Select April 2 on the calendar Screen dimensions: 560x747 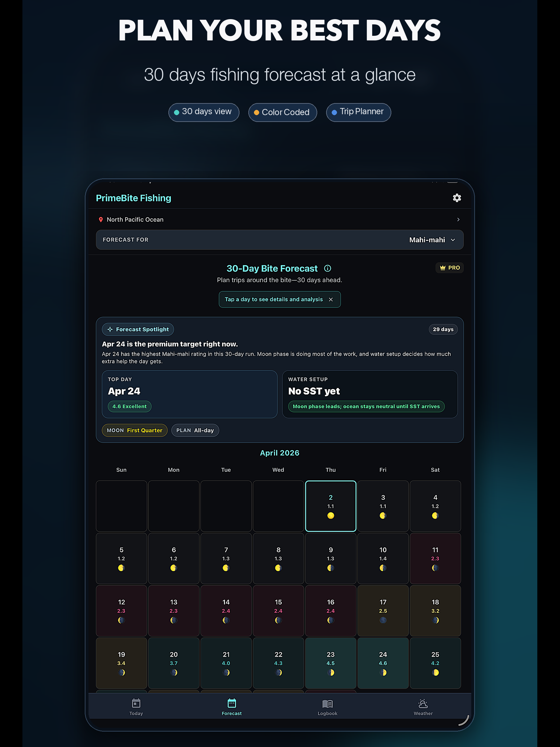pos(331,506)
